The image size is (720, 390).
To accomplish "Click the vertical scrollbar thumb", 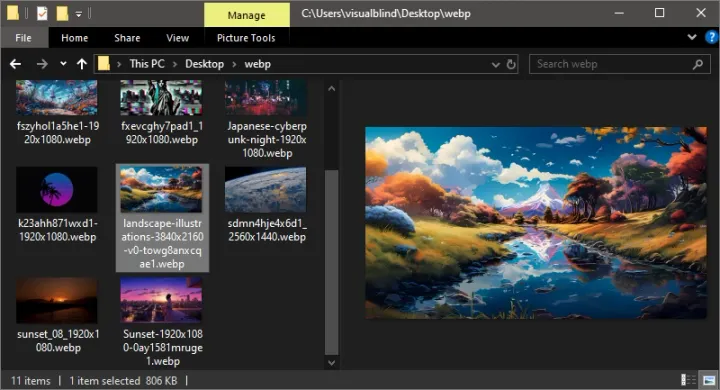I will coord(332,262).
